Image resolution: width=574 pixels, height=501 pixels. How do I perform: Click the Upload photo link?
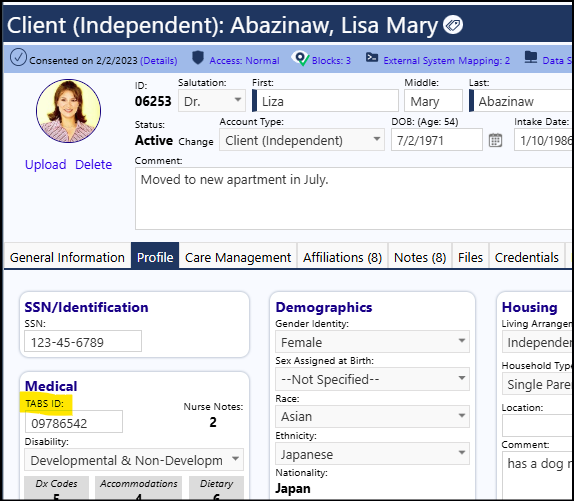click(x=45, y=164)
